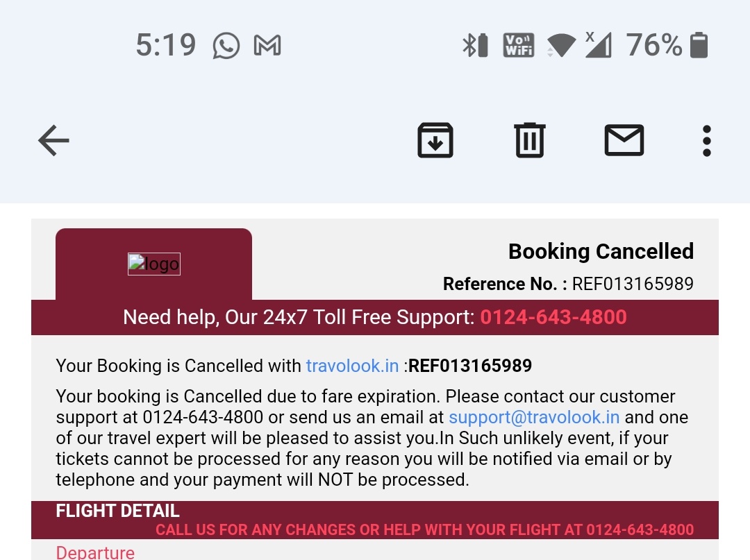The image size is (750, 560).
Task: Tap the FLIGHT DETAIL section header
Action: pos(117,511)
